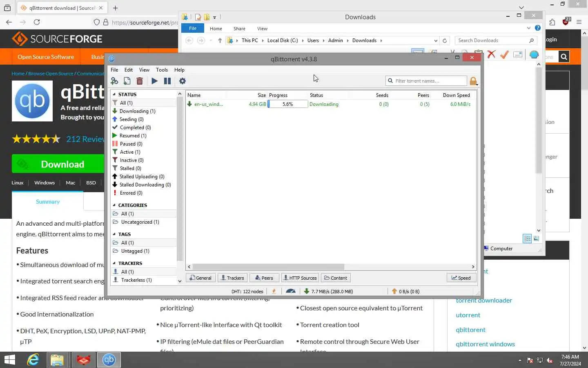Screen dimensions: 588x368
Task: Click the Filter torrent names search field
Action: coord(426,81)
